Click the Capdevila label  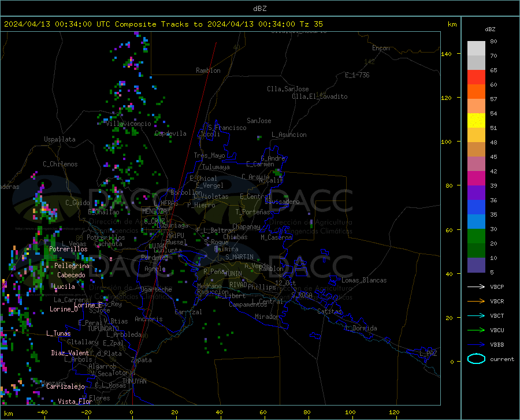[170, 133]
